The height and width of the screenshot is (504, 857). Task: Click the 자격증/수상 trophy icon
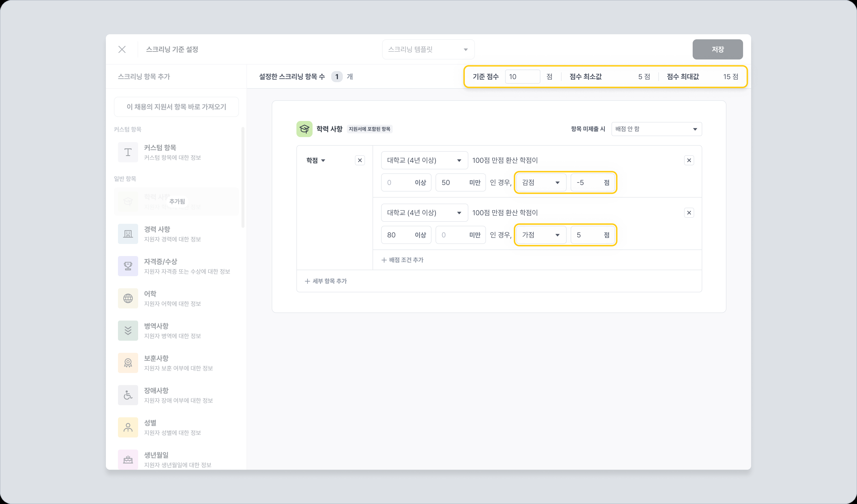[128, 266]
